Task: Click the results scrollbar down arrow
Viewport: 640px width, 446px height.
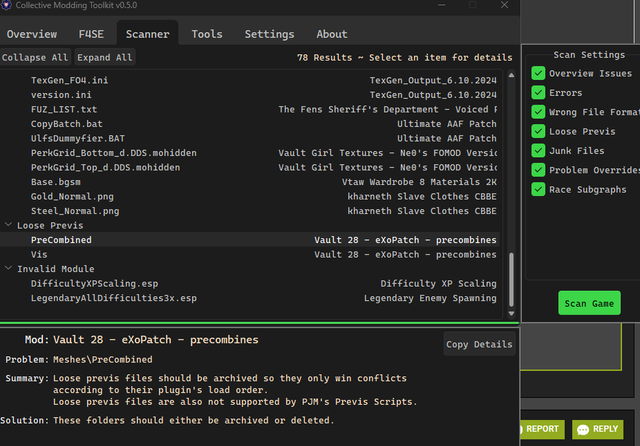Action: click(511, 314)
